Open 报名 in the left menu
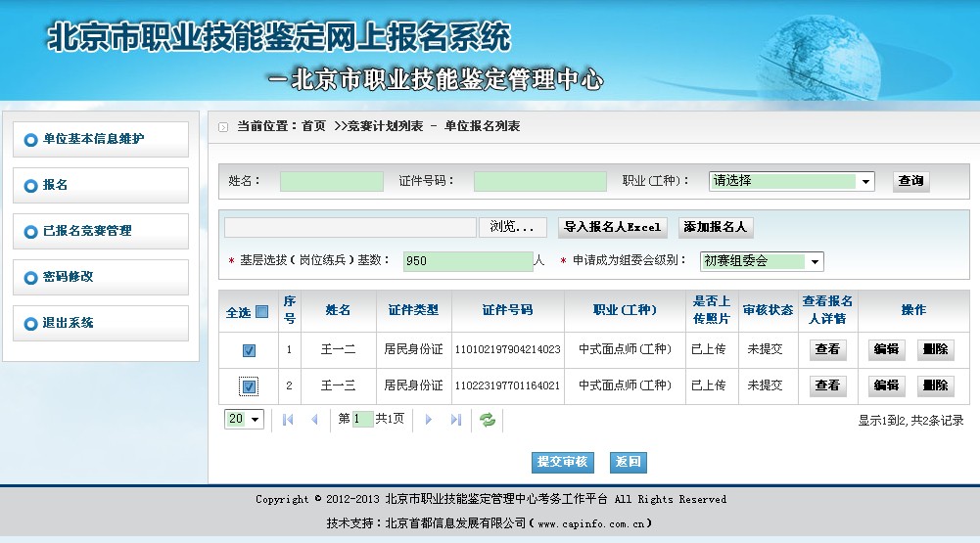 [x=56, y=185]
